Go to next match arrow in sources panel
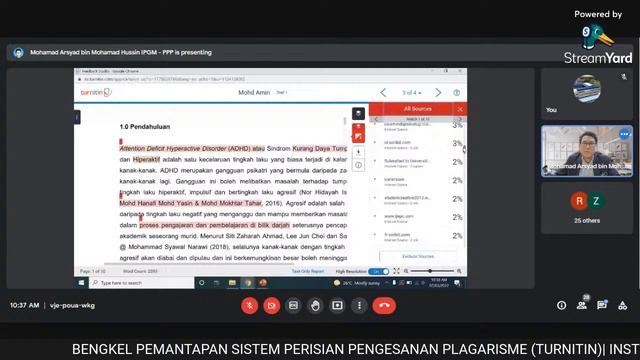Image resolution: width=640 pixels, height=360 pixels. pos(460,119)
